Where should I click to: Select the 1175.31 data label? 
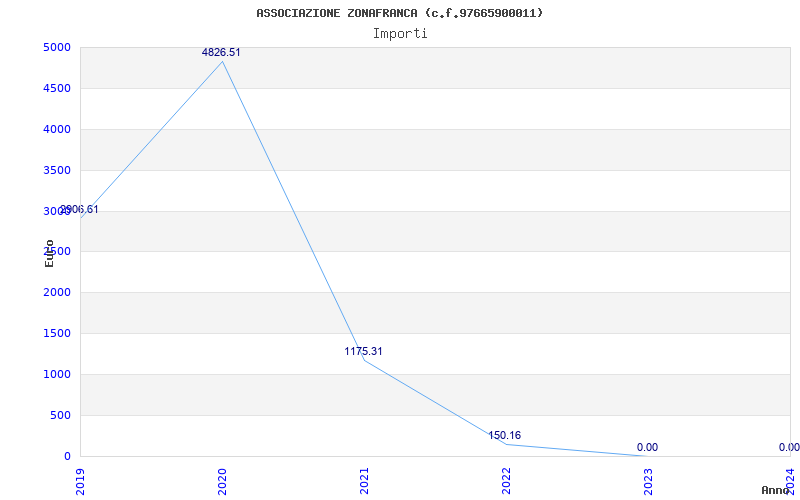tap(363, 351)
